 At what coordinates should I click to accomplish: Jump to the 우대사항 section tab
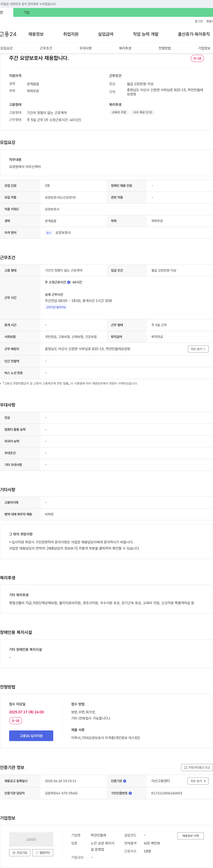86,48
